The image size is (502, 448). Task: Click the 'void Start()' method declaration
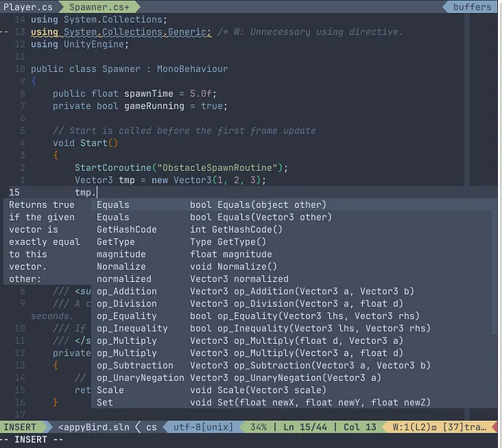pos(86,143)
